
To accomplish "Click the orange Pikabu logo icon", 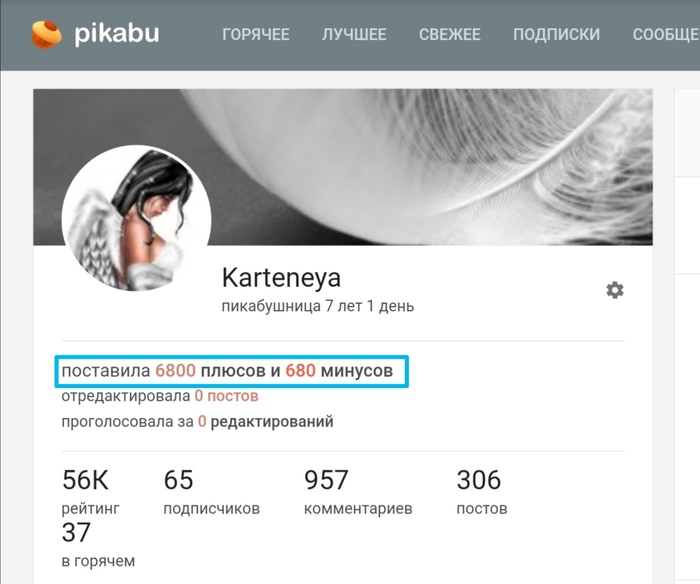I will [46, 34].
